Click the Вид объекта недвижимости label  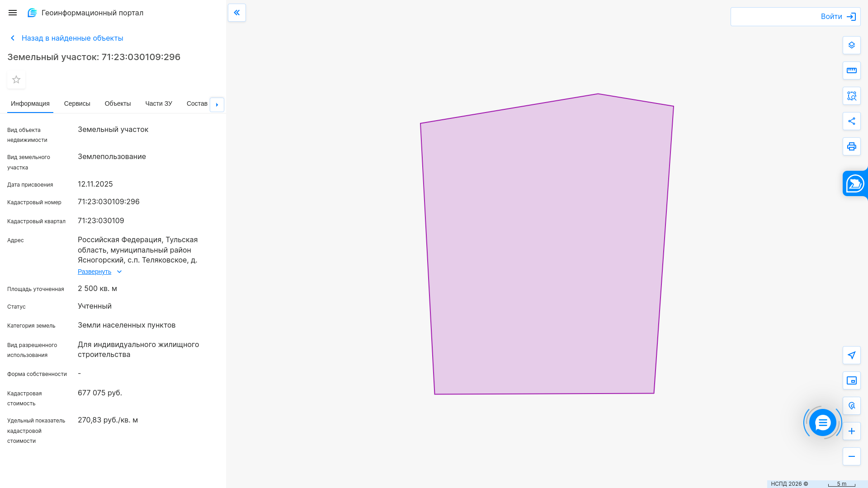(x=27, y=135)
